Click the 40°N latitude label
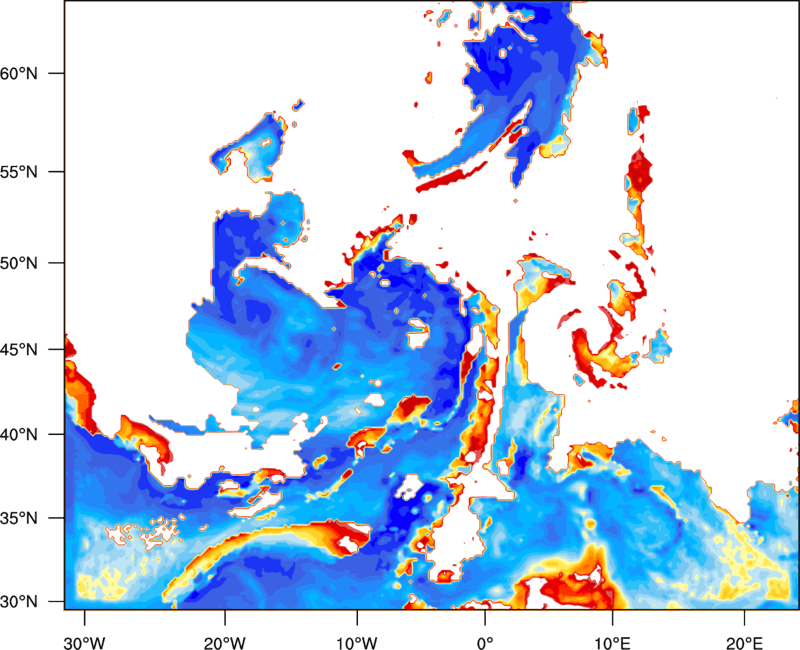800x650 pixels. (19, 435)
